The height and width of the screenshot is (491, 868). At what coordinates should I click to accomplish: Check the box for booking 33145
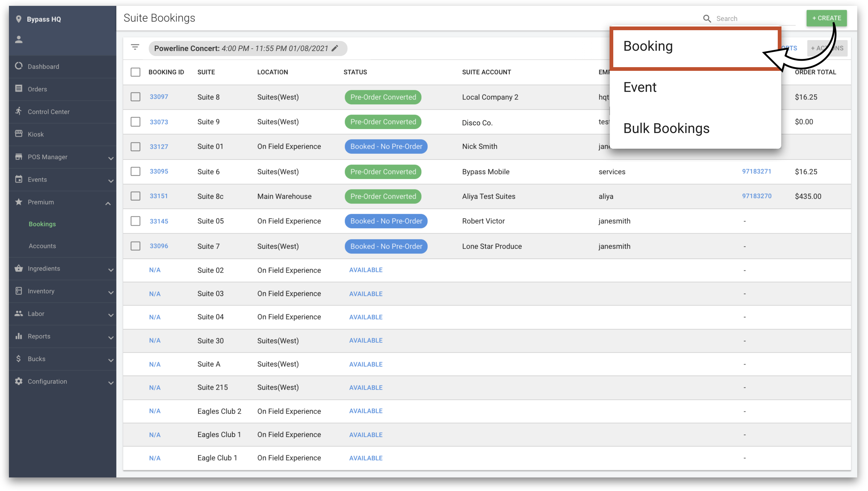tap(135, 221)
